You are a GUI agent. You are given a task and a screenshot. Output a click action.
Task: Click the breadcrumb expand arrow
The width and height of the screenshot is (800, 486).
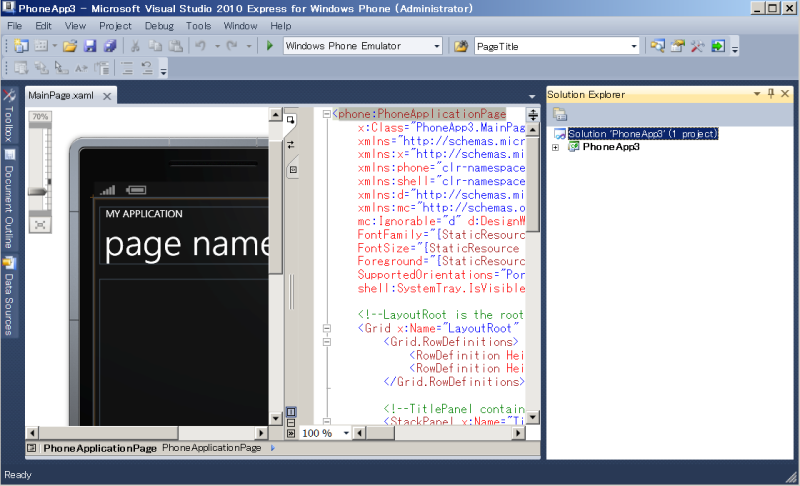pos(272,448)
